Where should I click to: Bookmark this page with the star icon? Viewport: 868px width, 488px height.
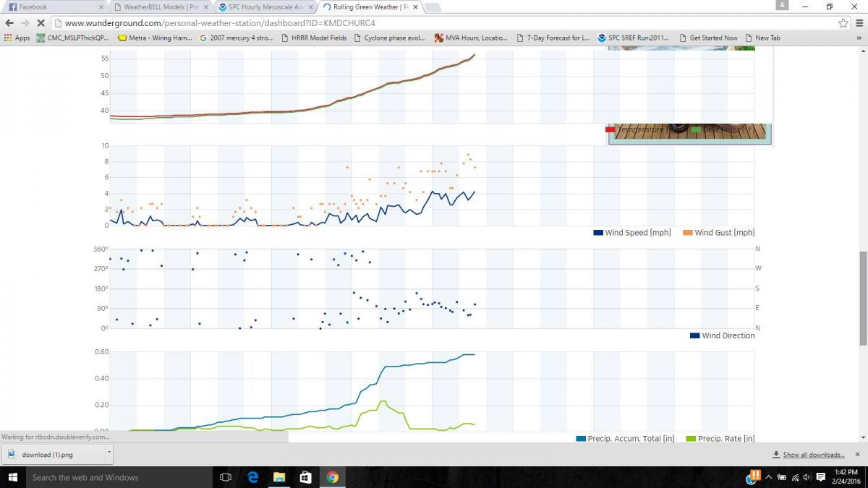click(x=843, y=23)
